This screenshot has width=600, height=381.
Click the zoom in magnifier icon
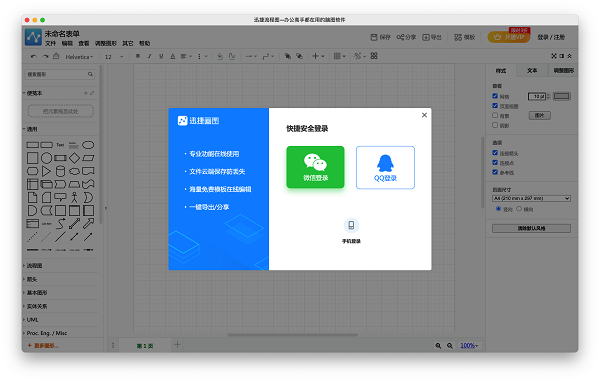pos(438,346)
